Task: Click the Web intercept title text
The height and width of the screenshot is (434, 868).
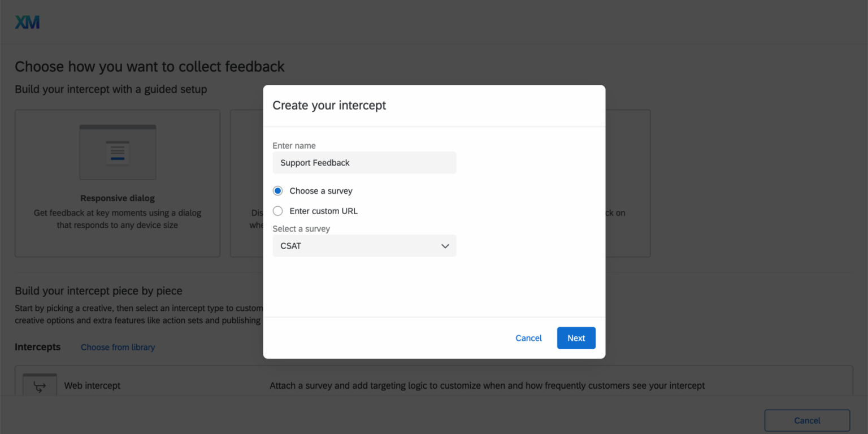Action: click(92, 385)
